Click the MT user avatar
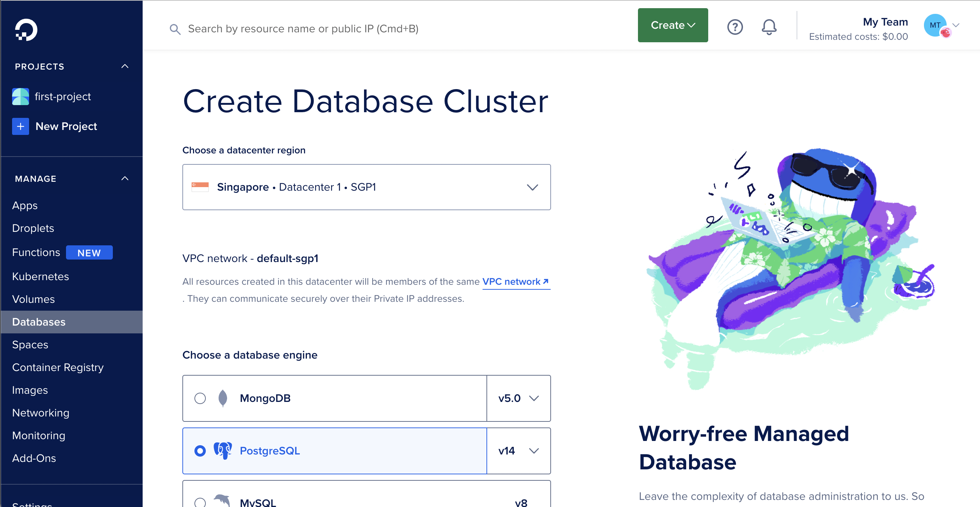 click(935, 26)
